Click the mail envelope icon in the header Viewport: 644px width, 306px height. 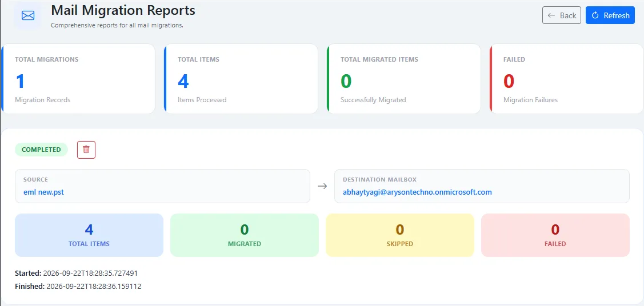pos(28,15)
